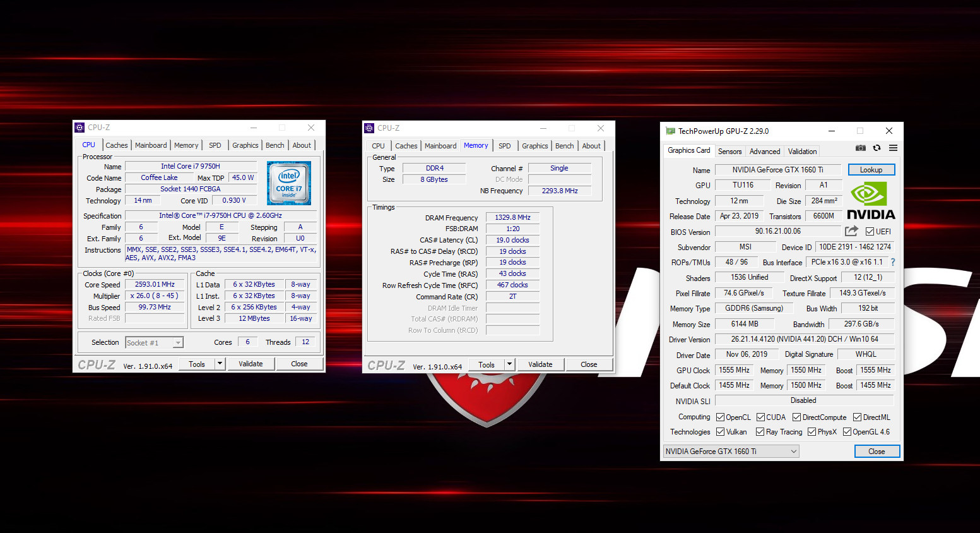This screenshot has width=980, height=533.
Task: Click the Threads count 12 value
Action: pos(305,342)
